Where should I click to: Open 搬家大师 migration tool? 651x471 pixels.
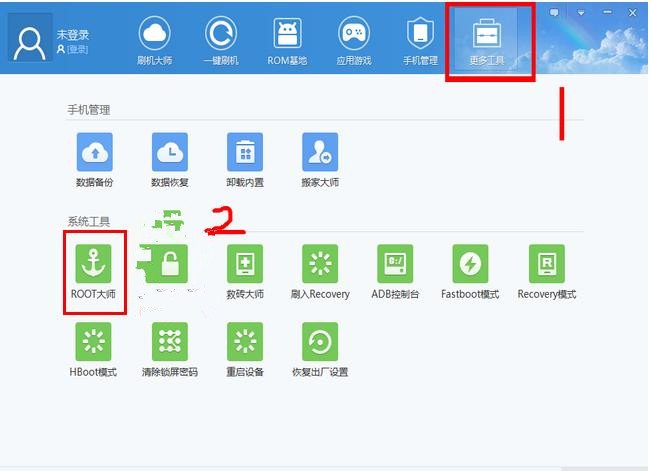tap(320, 160)
